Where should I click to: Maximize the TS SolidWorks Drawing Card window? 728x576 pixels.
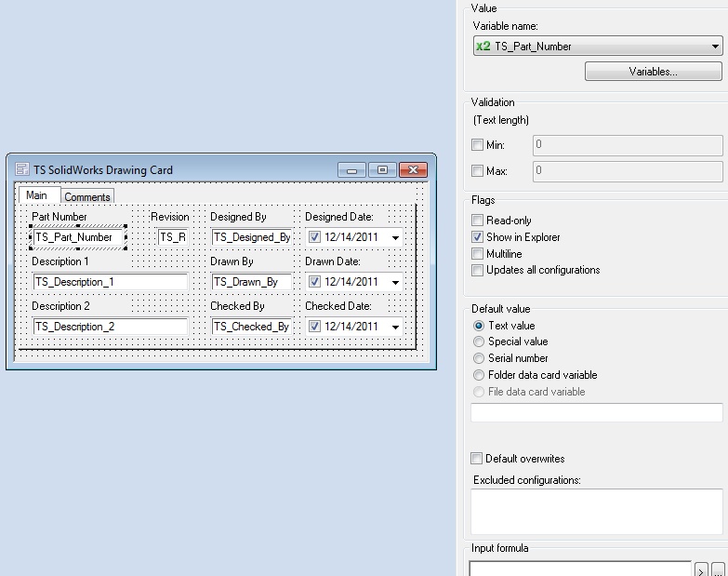pyautogui.click(x=382, y=170)
